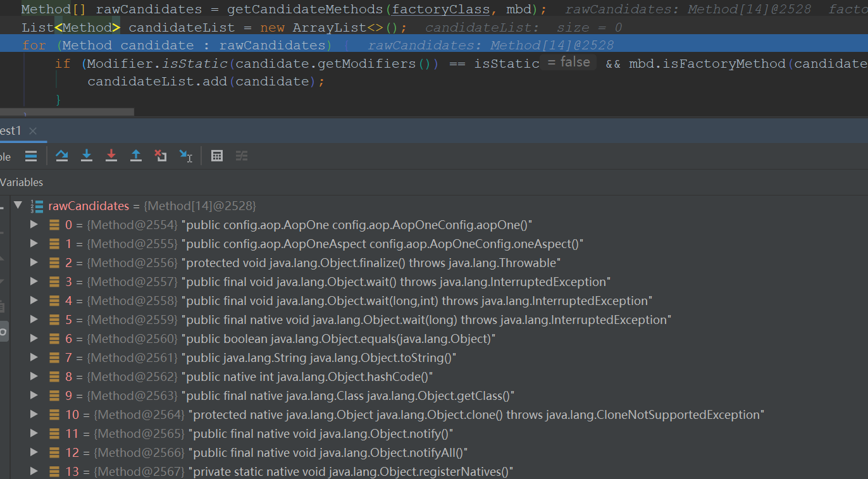Viewport: 868px width, 479px height.
Task: Expand element 13 registerNatives() entry
Action: tap(34, 471)
